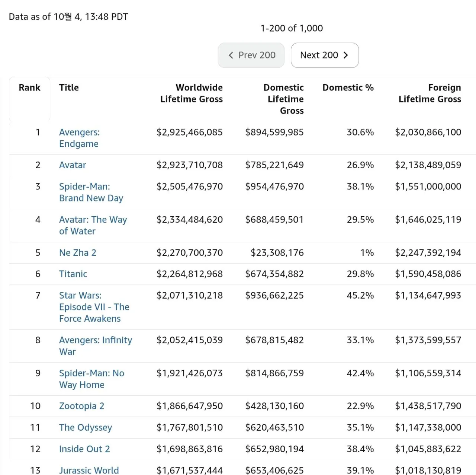Screen dimensions: 476x475
Task: Select the $620,463,510 domestic gross cell
Action: coord(274,428)
